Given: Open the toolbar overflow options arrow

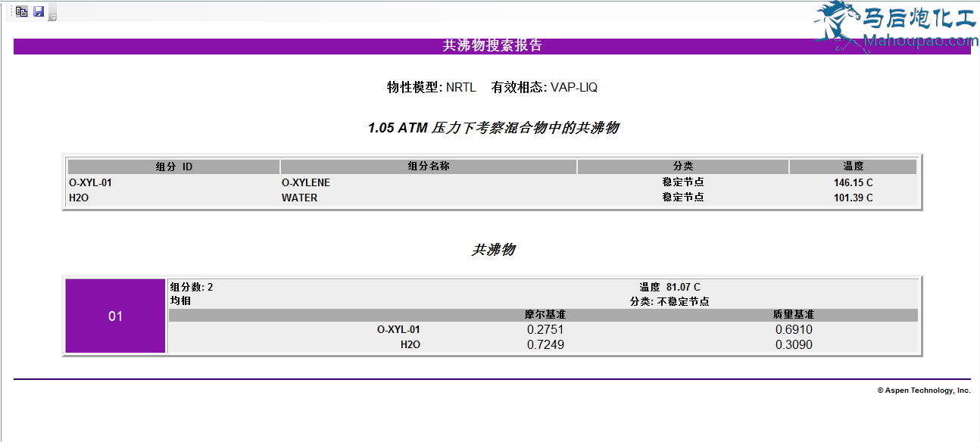Looking at the screenshot, I should click(x=52, y=16).
